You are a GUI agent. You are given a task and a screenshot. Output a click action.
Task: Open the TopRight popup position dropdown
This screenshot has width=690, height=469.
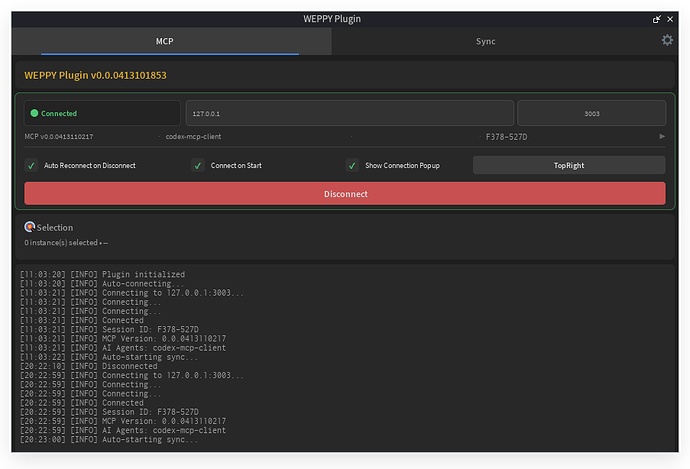(569, 165)
